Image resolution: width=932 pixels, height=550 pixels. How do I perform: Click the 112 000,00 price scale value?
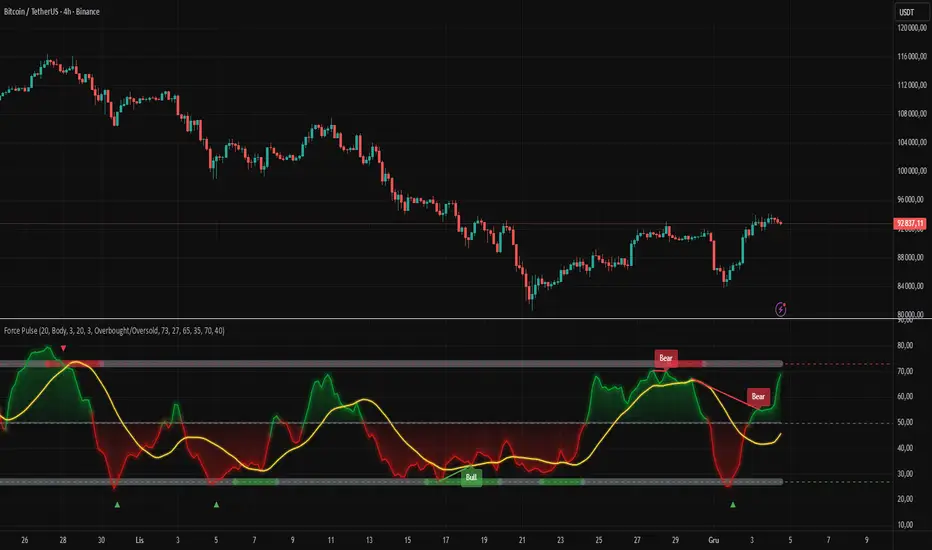pos(912,85)
